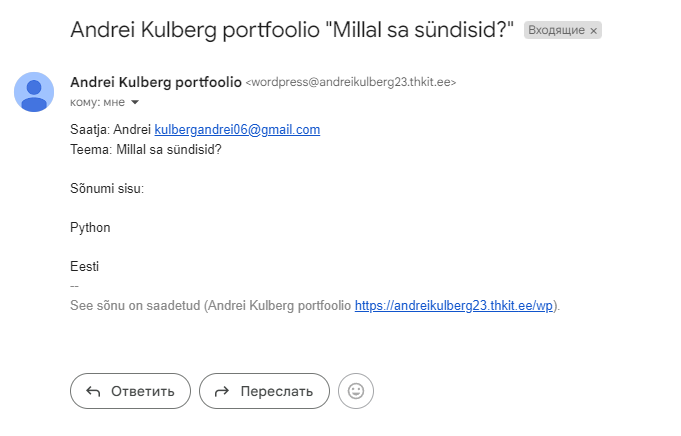Click the Sõnumi sisu: line

click(107, 188)
